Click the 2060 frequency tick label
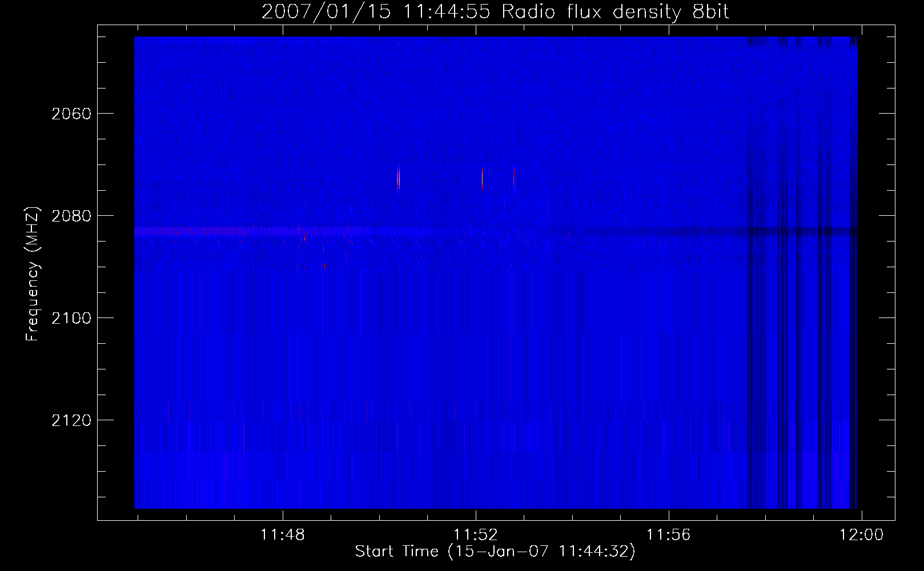 71,114
